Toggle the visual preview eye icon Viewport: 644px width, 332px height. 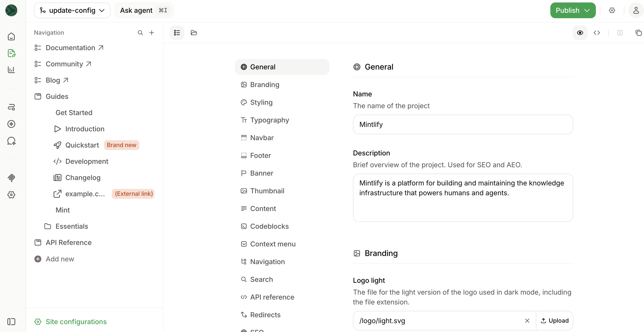pos(580,33)
